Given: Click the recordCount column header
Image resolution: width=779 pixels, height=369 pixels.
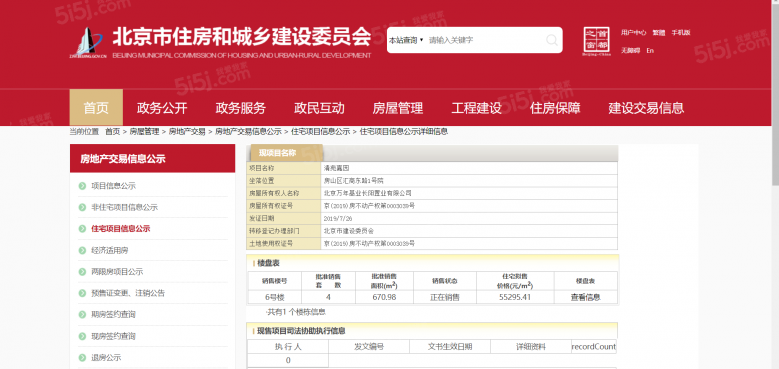Looking at the screenshot, I should pyautogui.click(x=594, y=346).
